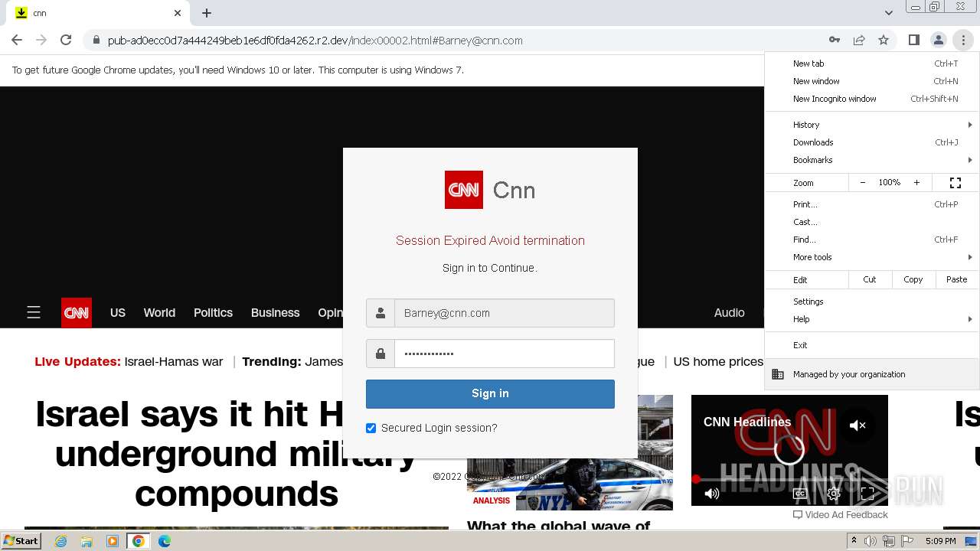Open the Audio link in CNN nav
This screenshot has height=551, width=980.
[x=729, y=312]
